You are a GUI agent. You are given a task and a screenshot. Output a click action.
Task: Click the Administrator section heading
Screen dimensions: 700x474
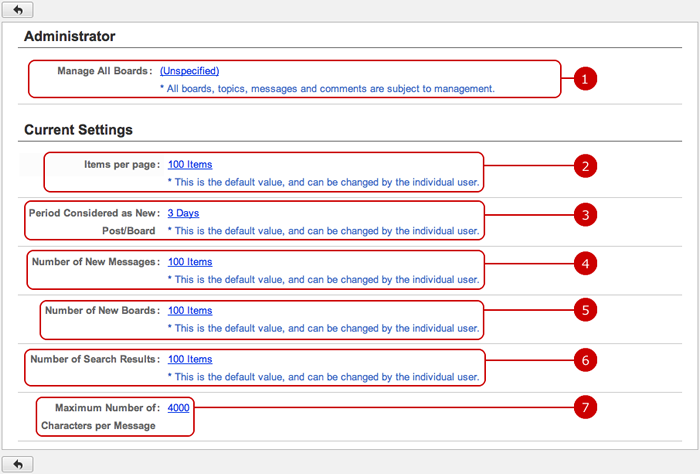(70, 36)
